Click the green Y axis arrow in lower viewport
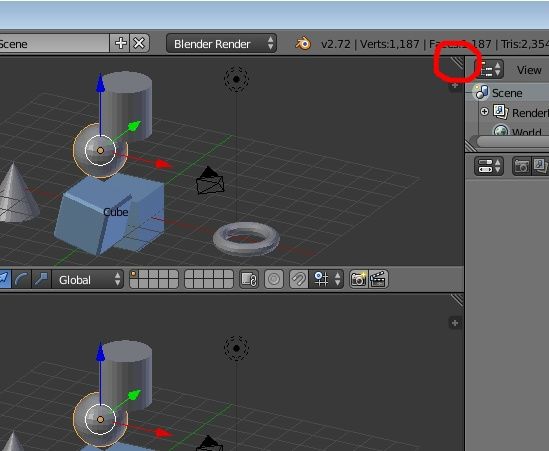This screenshot has height=451, width=549. pos(134,395)
